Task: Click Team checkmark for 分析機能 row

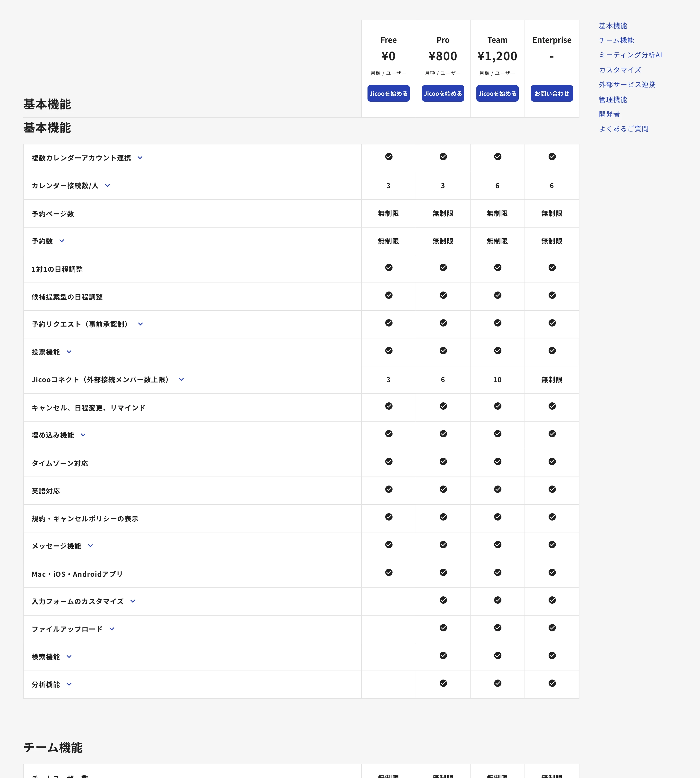Action: (x=498, y=683)
